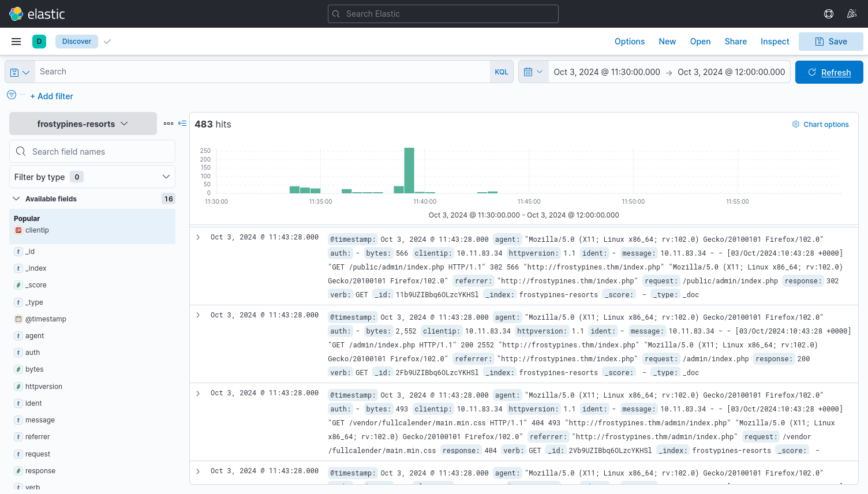This screenshot has width=868, height=494.
Task: Open index pattern options three dots
Action: (x=169, y=124)
